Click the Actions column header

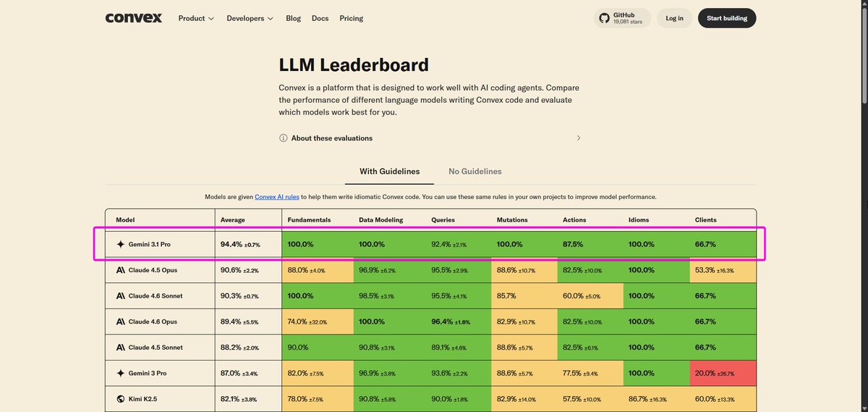coord(574,219)
